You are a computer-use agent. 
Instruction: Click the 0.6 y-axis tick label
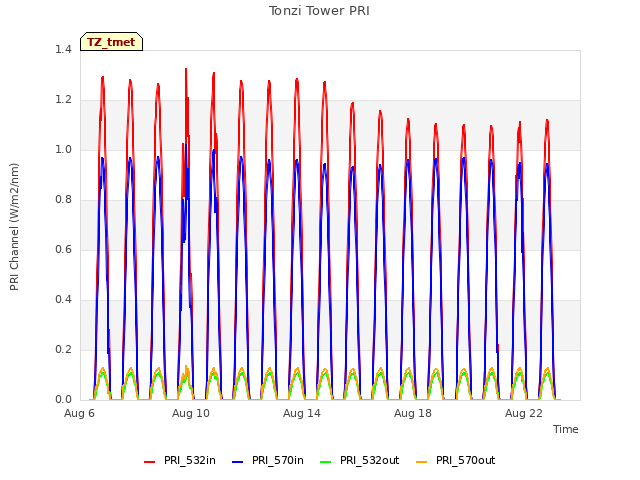pos(63,250)
